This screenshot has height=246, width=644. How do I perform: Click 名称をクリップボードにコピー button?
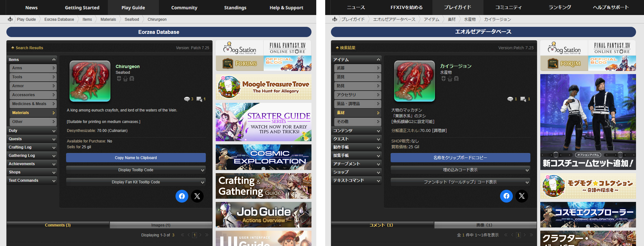click(461, 158)
